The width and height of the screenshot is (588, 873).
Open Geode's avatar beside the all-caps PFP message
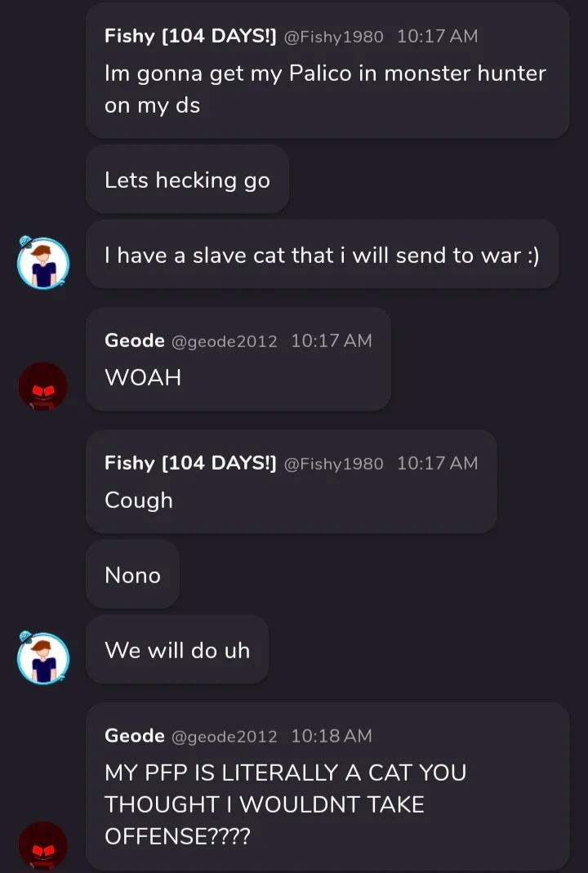tap(43, 845)
